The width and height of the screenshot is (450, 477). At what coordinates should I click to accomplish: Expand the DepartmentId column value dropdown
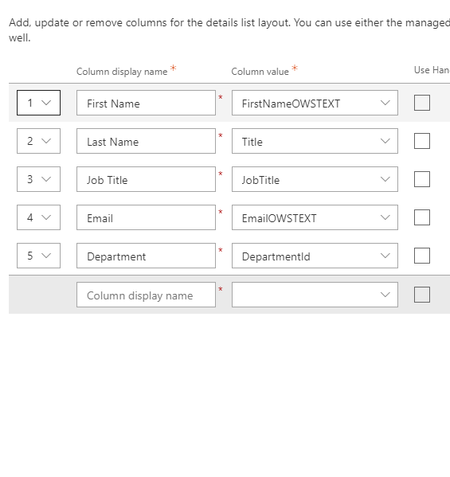pos(315,256)
